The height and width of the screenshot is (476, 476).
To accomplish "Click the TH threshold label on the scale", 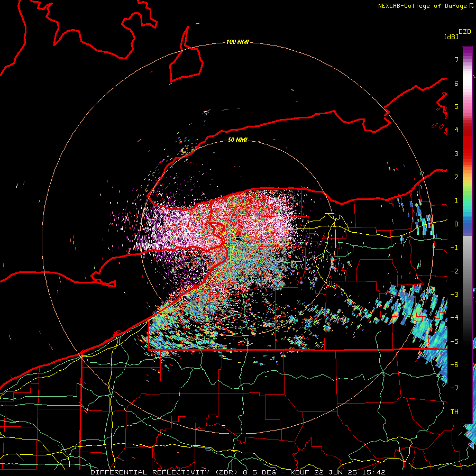I will click(454, 411).
